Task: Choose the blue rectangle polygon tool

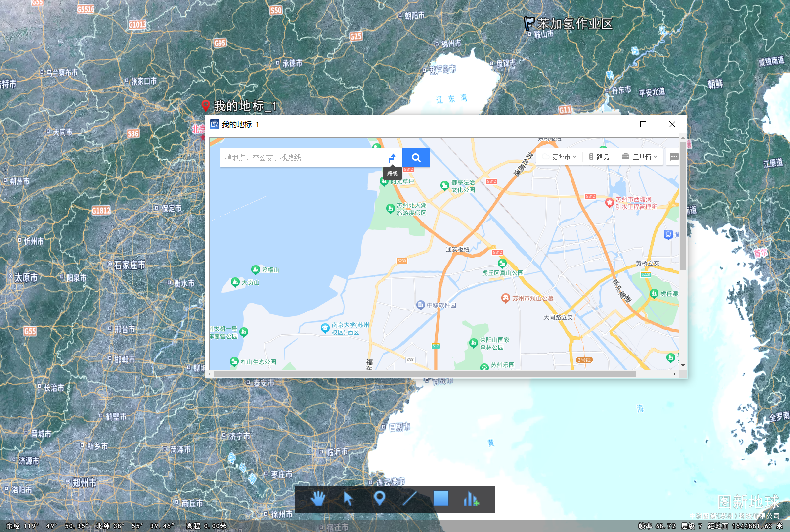Action: pyautogui.click(x=440, y=498)
